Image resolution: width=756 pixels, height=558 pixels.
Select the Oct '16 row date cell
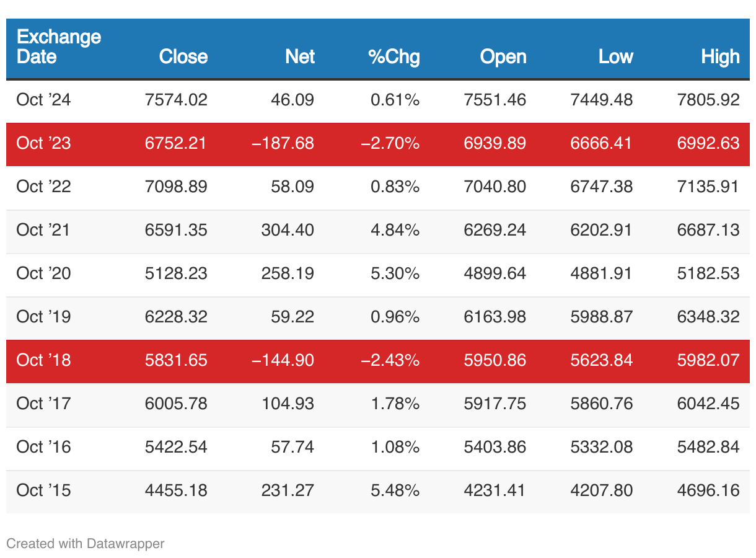point(43,447)
